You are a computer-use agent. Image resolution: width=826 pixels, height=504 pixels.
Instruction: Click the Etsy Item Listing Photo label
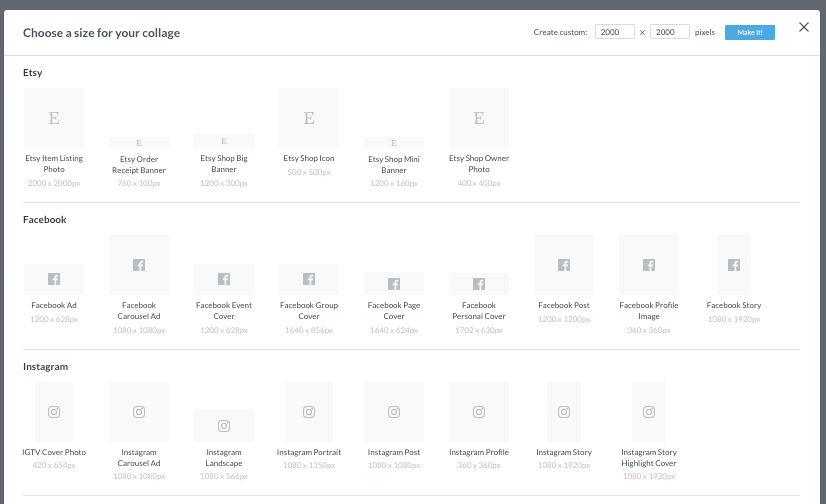(x=54, y=164)
